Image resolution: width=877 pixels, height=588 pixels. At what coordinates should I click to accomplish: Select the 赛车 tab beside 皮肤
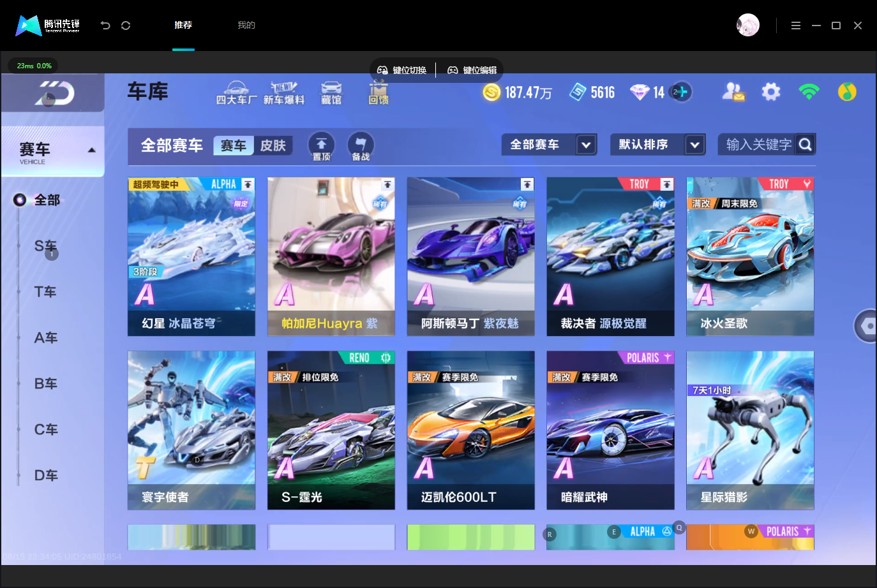[x=234, y=145]
